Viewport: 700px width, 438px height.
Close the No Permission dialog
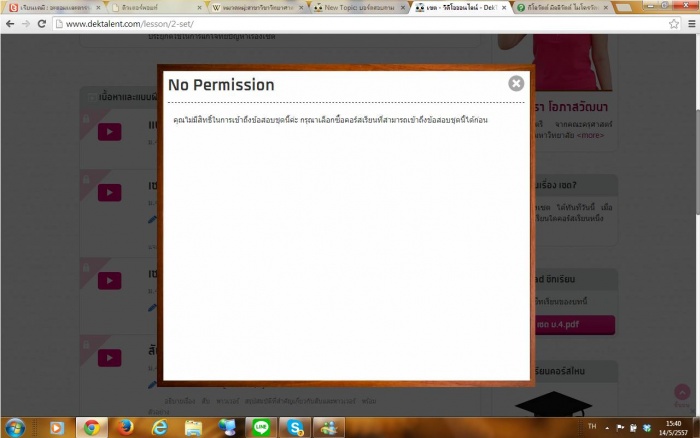point(516,84)
